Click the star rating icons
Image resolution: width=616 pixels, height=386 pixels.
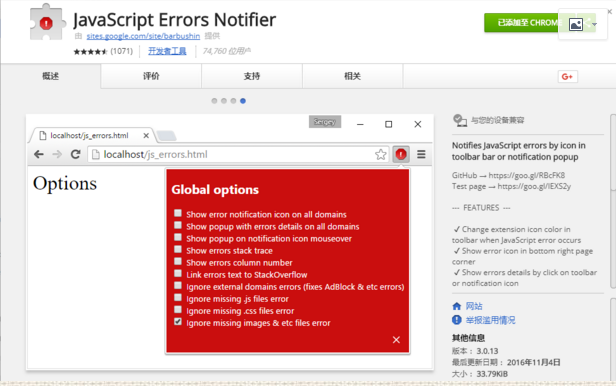click(x=90, y=51)
